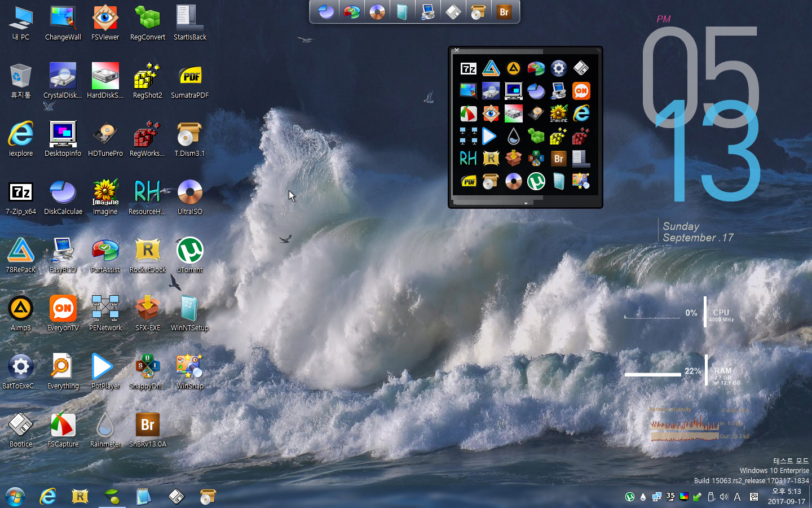Select the FSViewer desktop icon
The image size is (812, 508).
pos(105,23)
